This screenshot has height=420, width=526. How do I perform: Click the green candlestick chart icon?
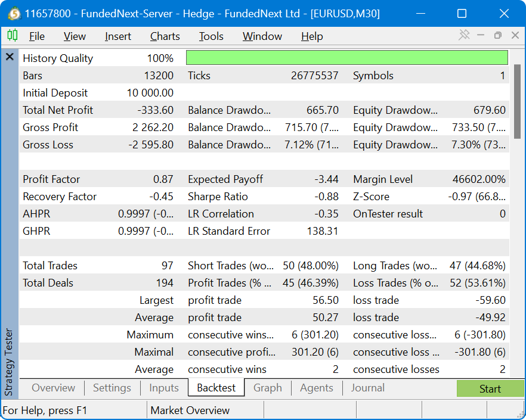(13, 35)
